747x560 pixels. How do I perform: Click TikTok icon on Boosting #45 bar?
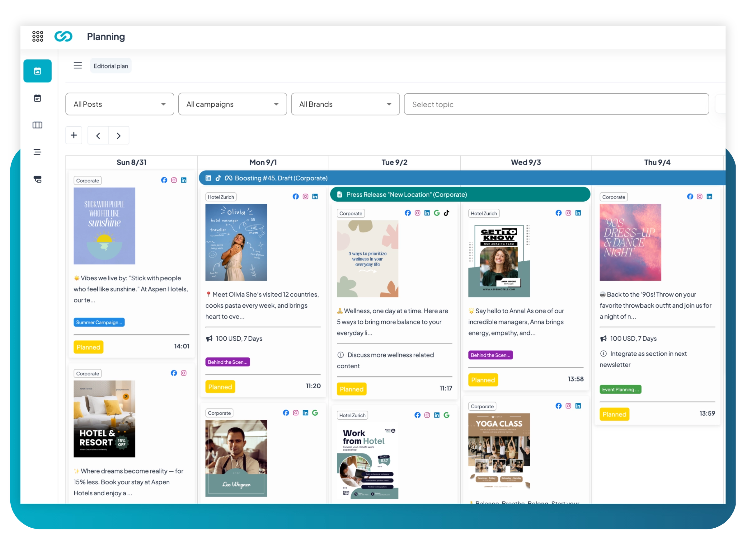218,178
